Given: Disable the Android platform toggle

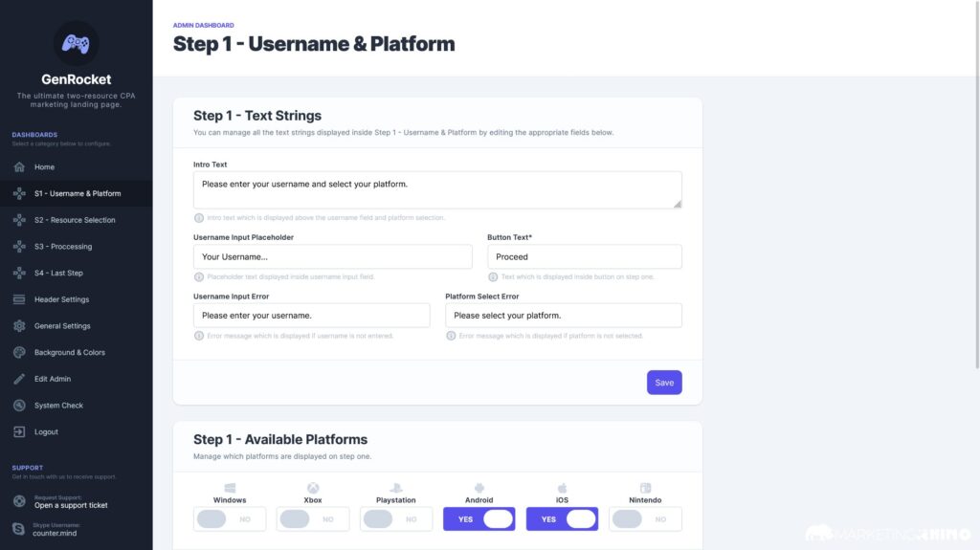Looking at the screenshot, I should [479, 519].
